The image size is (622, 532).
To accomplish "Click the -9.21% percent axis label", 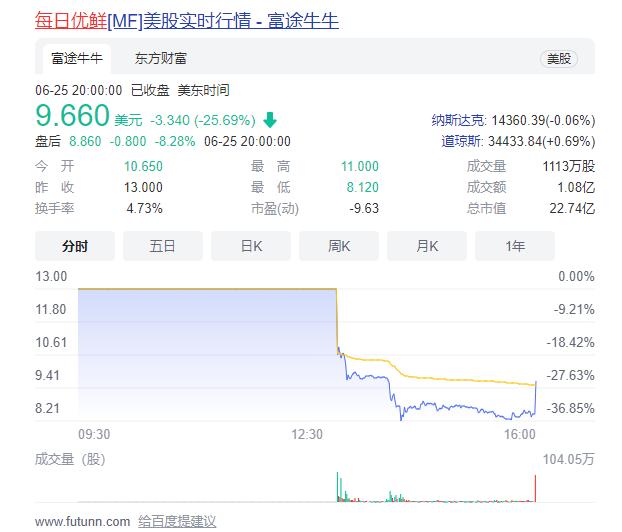I will click(574, 309).
